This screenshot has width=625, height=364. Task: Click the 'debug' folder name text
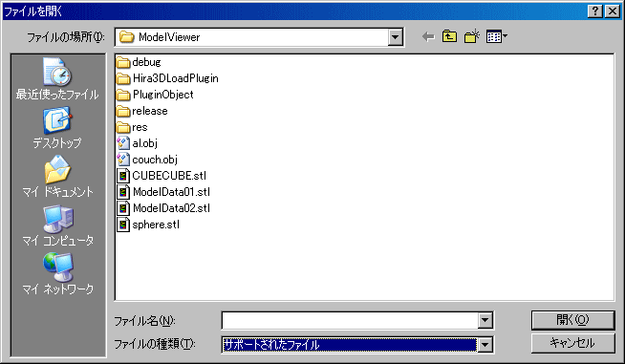pyautogui.click(x=146, y=62)
